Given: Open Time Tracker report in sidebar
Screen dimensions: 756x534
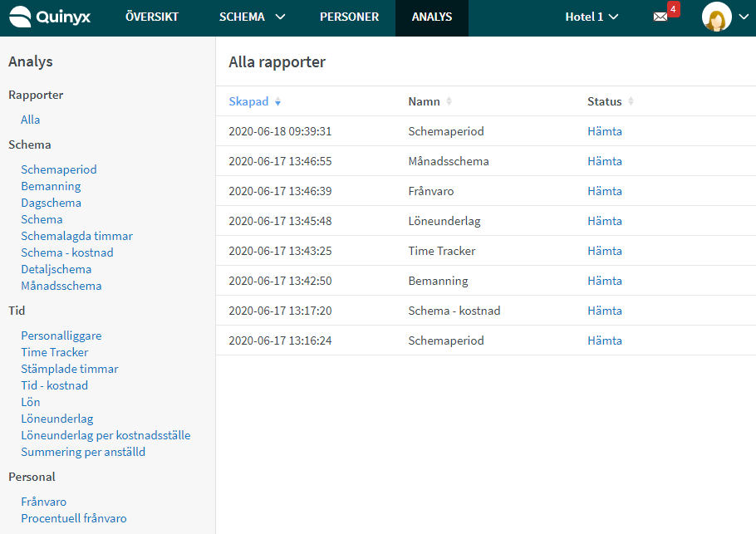Looking at the screenshot, I should coord(55,352).
